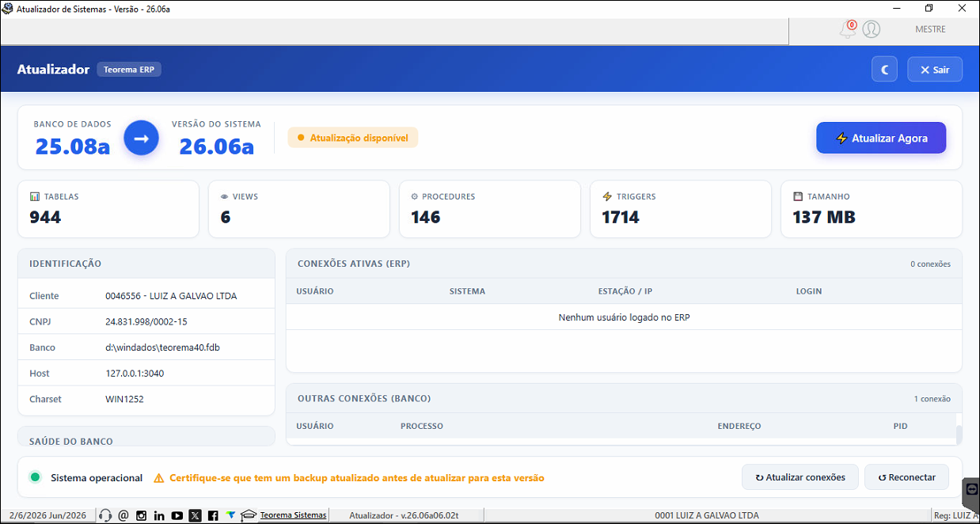Start update with Atualizar Agora
This screenshot has width=980, height=524.
[881, 138]
